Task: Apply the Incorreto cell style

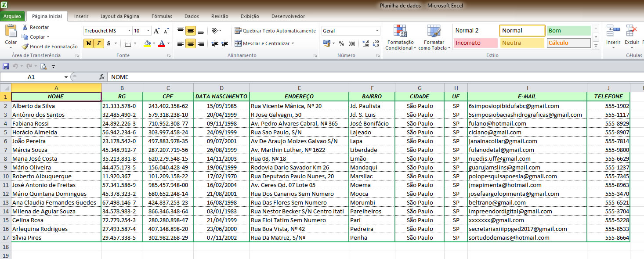Action: click(x=475, y=43)
